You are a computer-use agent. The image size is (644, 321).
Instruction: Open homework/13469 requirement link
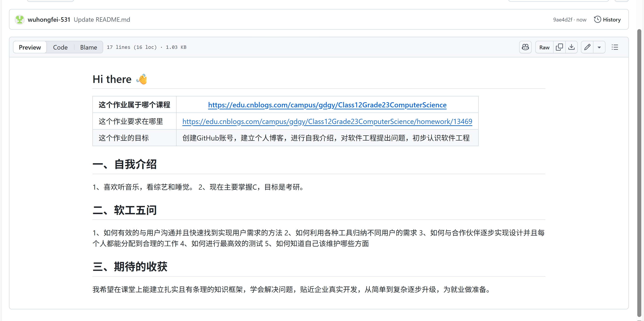[x=327, y=121]
